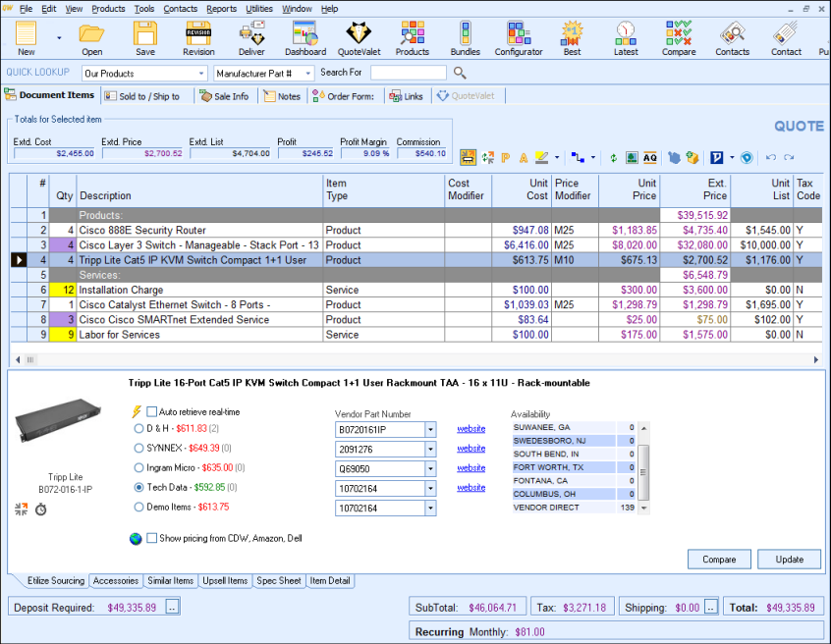Click the globe icon beside web pricing
The width and height of the screenshot is (831, 644).
[136, 539]
